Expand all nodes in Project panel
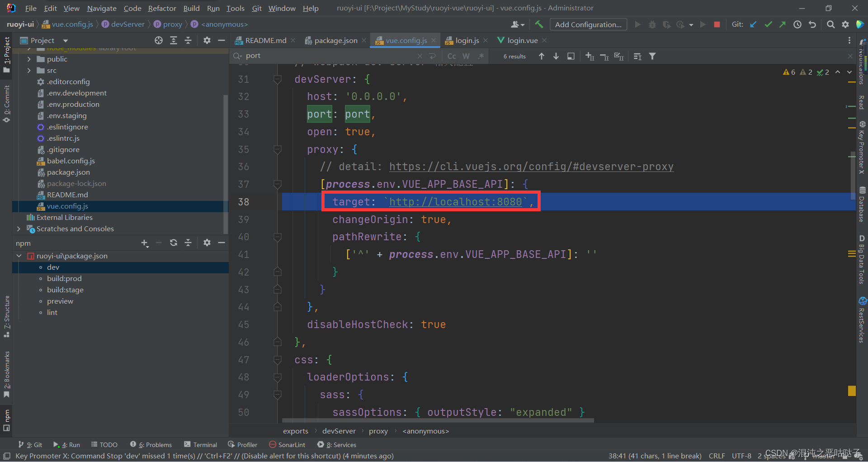Image resolution: width=868 pixels, height=462 pixels. 174,40
